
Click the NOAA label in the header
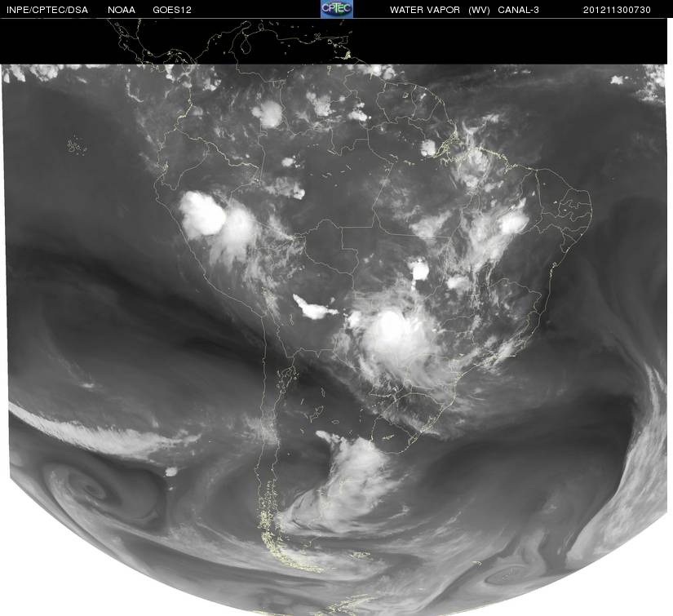click(x=122, y=10)
